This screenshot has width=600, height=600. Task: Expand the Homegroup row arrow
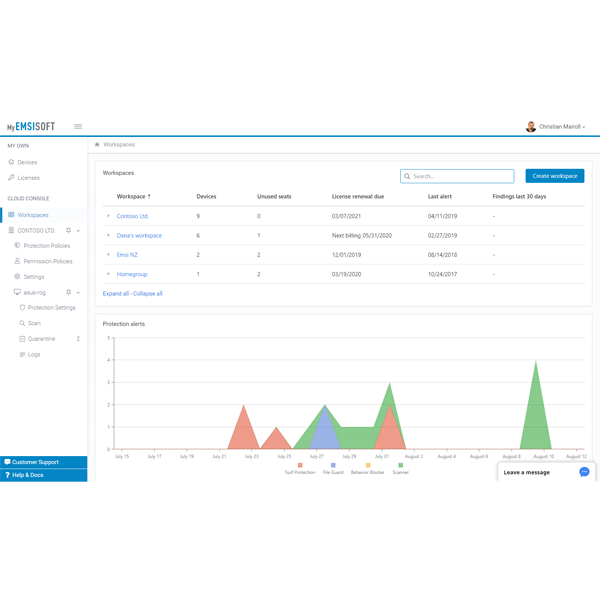point(108,274)
